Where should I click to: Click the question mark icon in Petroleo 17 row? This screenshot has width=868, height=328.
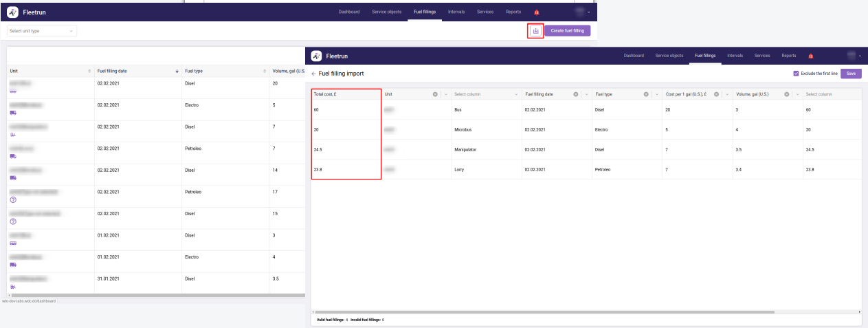click(x=13, y=199)
